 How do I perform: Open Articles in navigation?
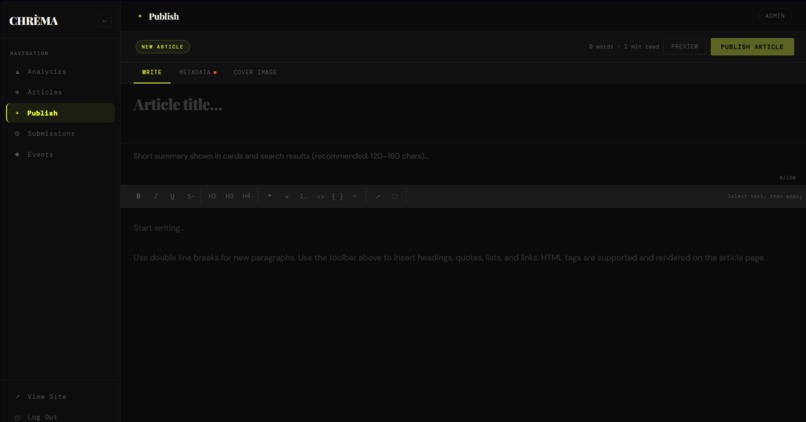60,92
